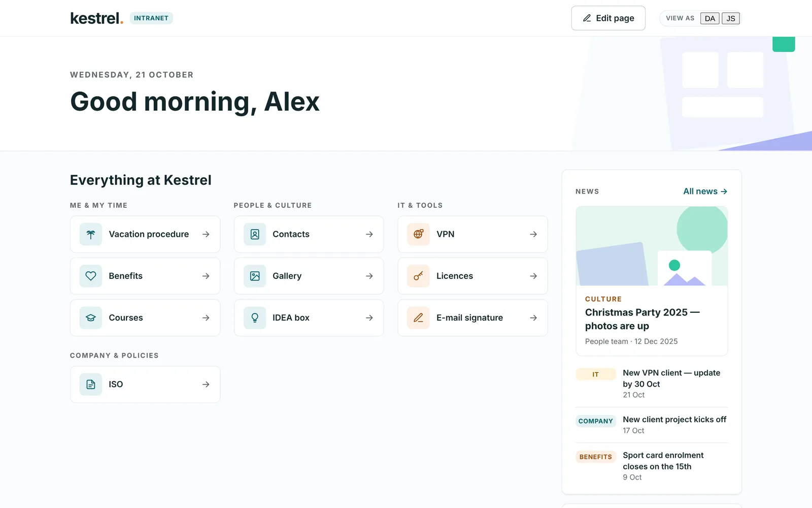Click the arrow on Gallery card

tap(369, 276)
